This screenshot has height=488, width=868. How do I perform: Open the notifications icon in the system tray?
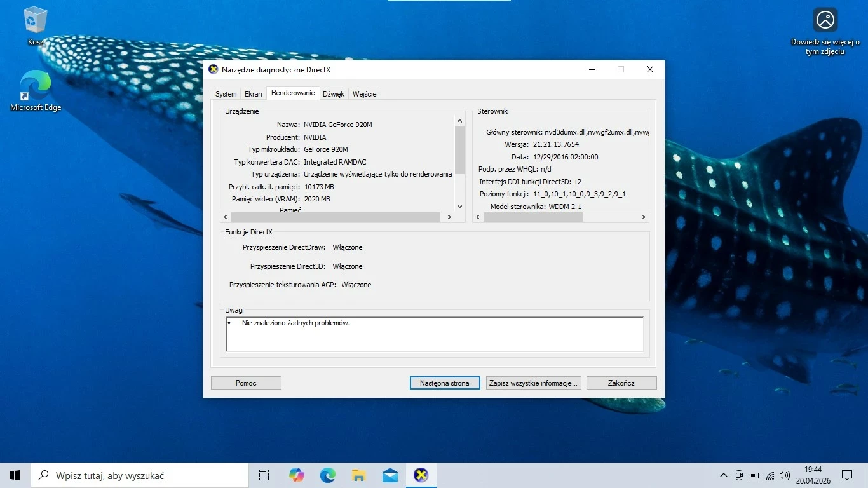coord(848,475)
